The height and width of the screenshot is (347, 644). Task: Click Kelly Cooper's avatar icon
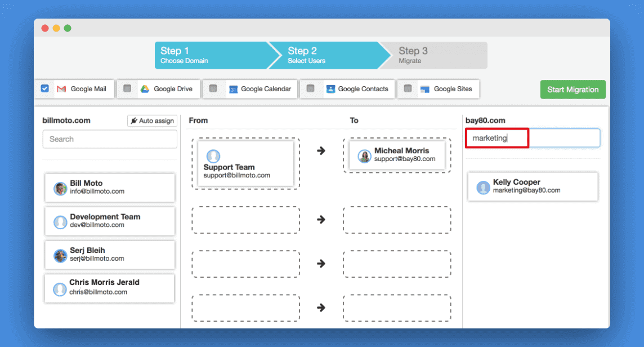[x=483, y=186]
